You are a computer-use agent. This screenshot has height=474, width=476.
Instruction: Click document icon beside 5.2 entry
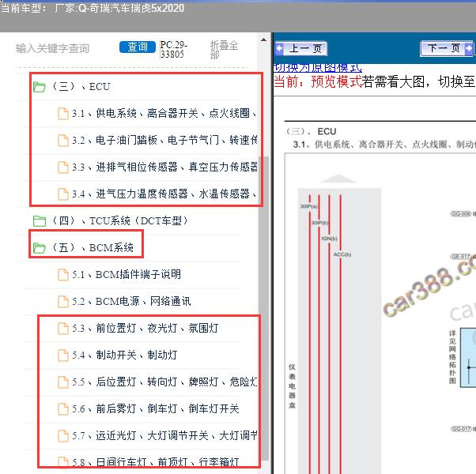click(x=63, y=302)
